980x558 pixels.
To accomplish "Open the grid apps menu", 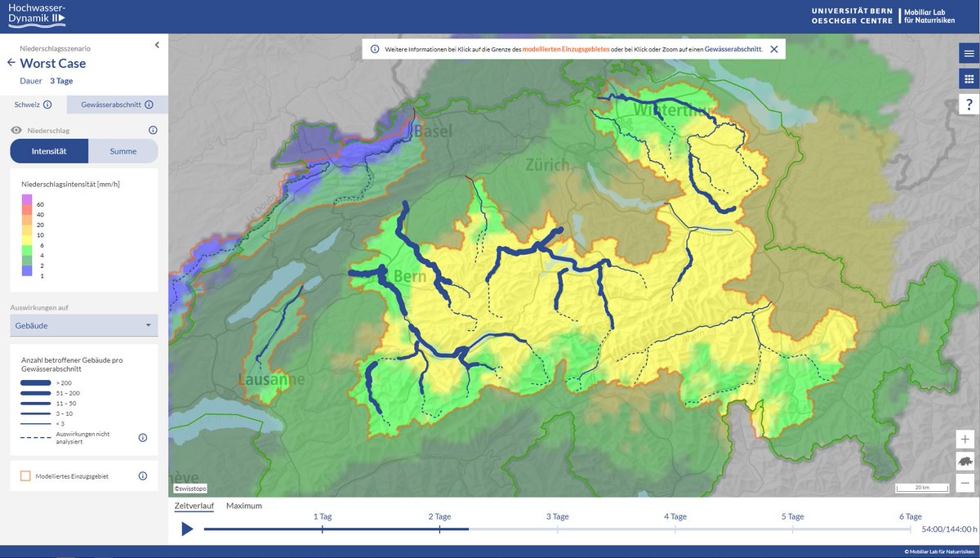I will pos(969,79).
